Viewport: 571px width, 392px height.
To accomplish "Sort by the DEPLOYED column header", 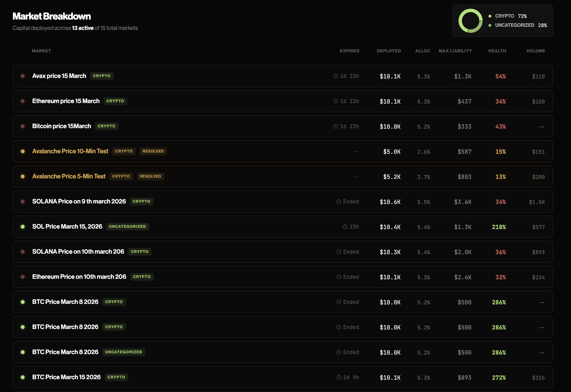I will (389, 51).
